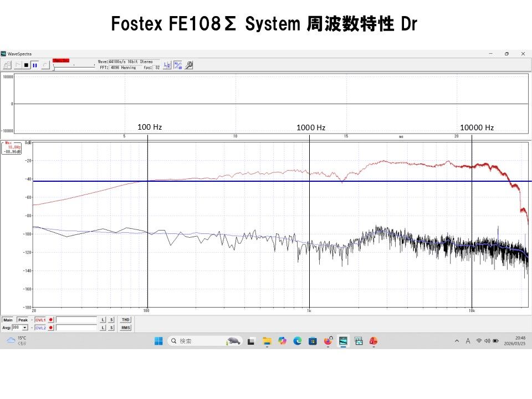
Task: Click the Hz/dB axis scale icon
Action: 178,65
